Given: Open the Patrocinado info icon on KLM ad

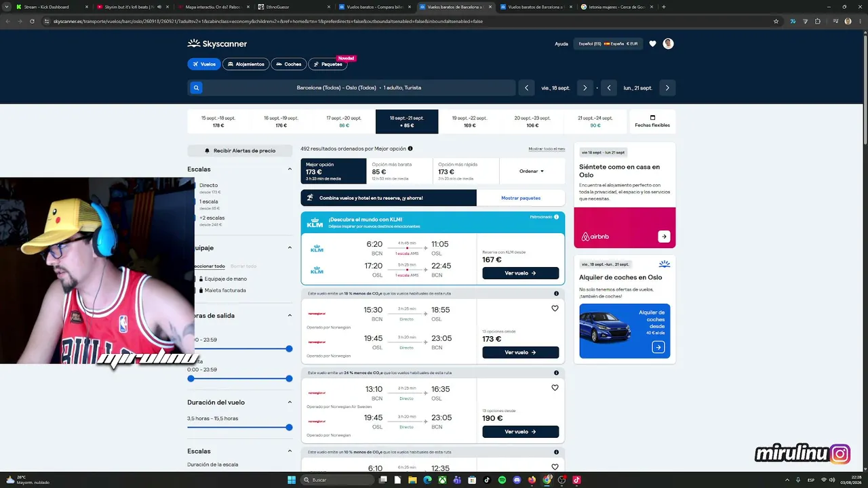Looking at the screenshot, I should (556, 217).
